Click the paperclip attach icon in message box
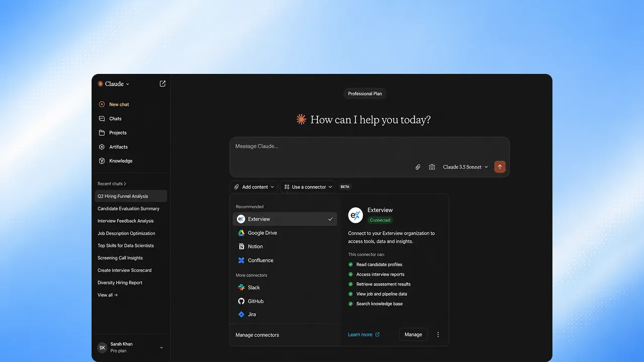Viewport: 644px width, 362px height. coord(418,167)
